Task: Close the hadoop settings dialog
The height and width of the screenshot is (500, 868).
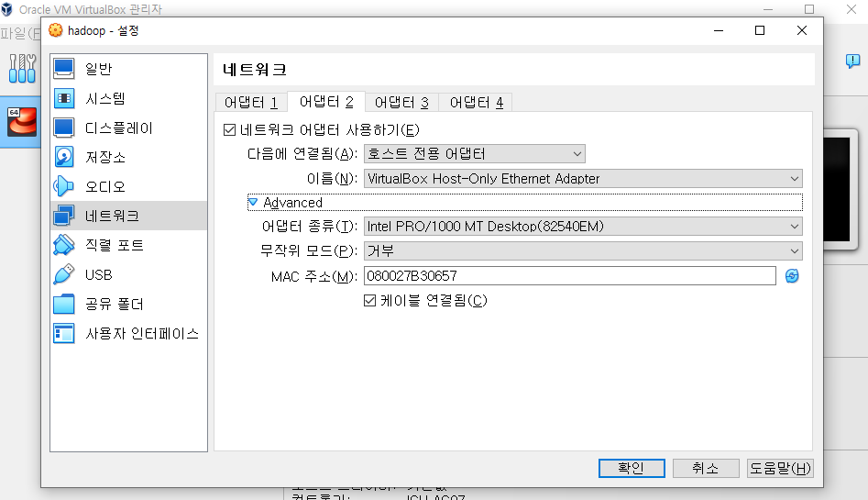Action: (802, 30)
